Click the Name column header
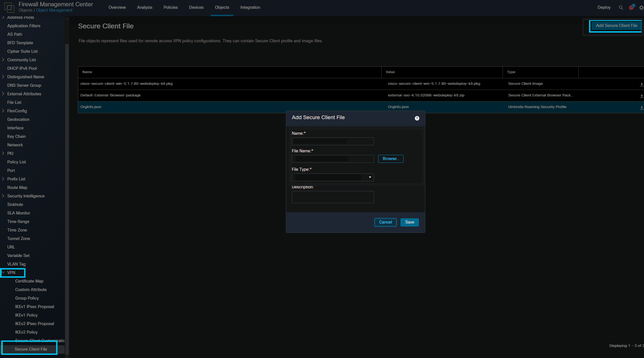Image resolution: width=644 pixels, height=358 pixels. 230,72
